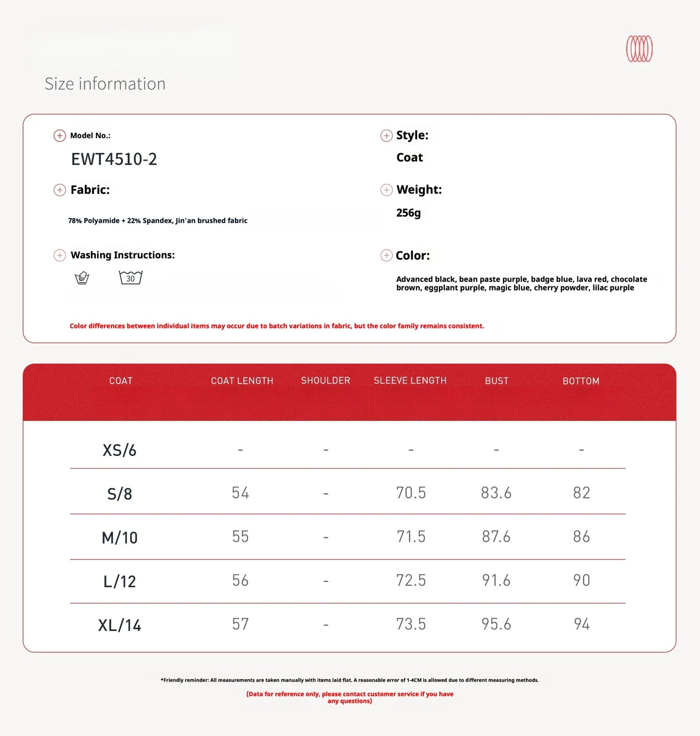The height and width of the screenshot is (736, 700).
Task: Click the contact customer service red notice
Action: pos(349,697)
